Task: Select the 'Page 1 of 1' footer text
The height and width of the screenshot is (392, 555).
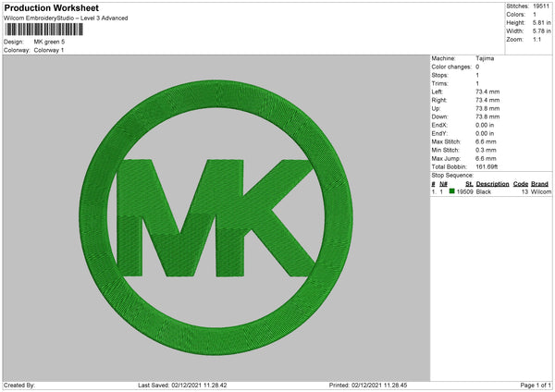Action: [536, 386]
